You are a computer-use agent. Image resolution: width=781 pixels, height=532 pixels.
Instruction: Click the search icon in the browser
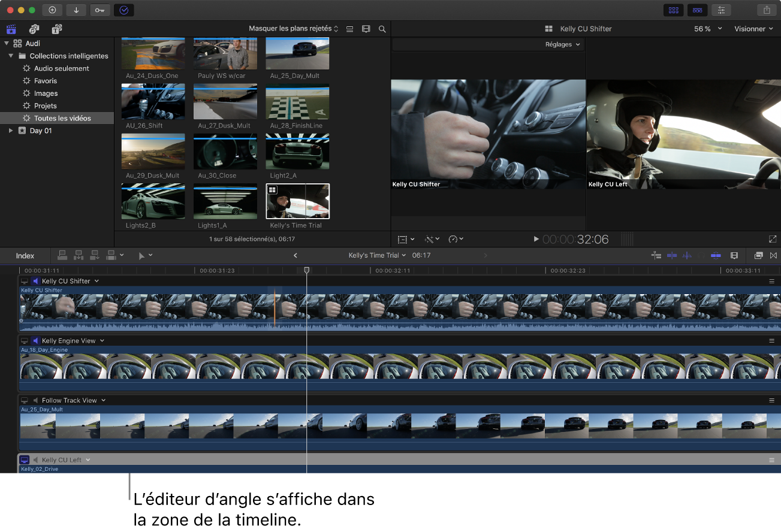click(382, 29)
